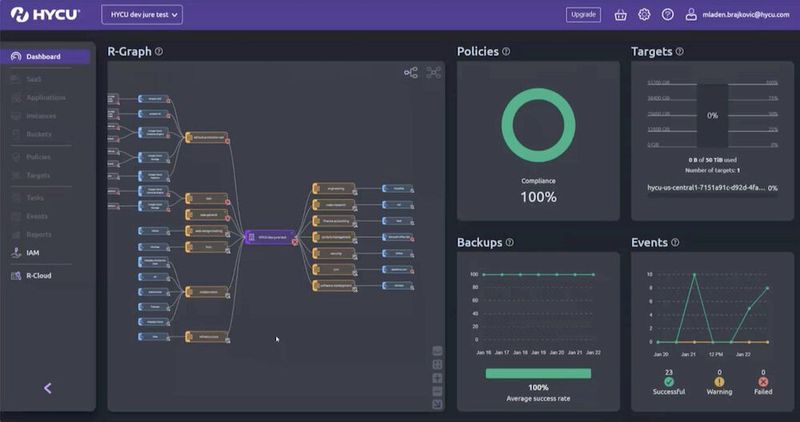Switch R-Graph to tree layout view icon

coord(410,73)
